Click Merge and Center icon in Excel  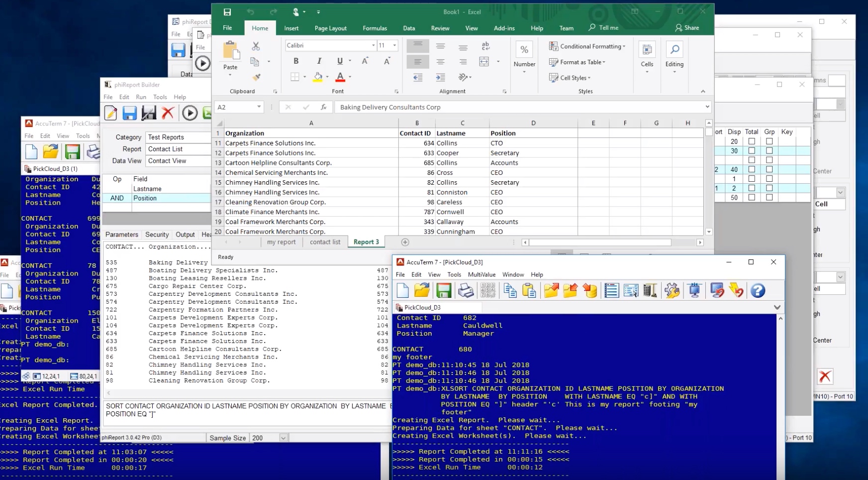(x=484, y=61)
